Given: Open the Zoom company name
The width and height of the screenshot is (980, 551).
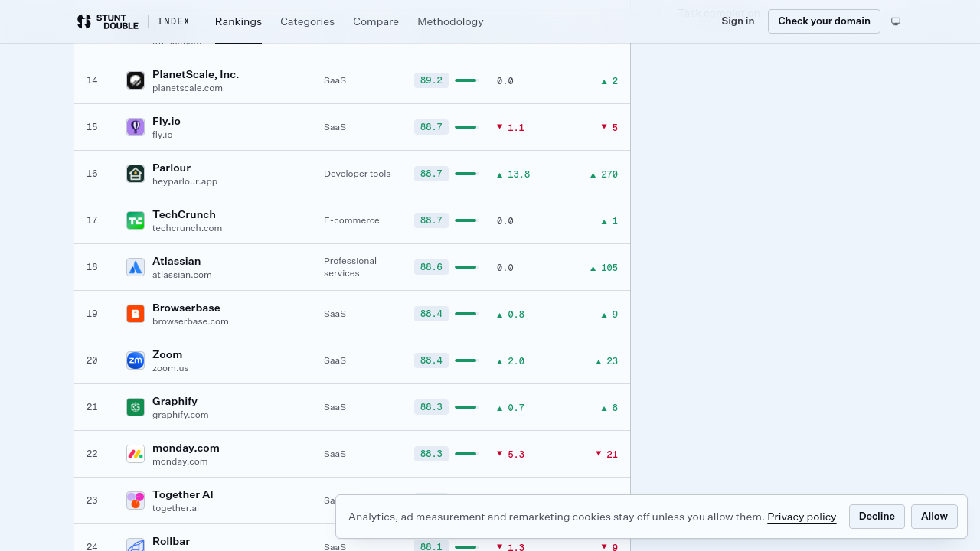Looking at the screenshot, I should tap(167, 354).
